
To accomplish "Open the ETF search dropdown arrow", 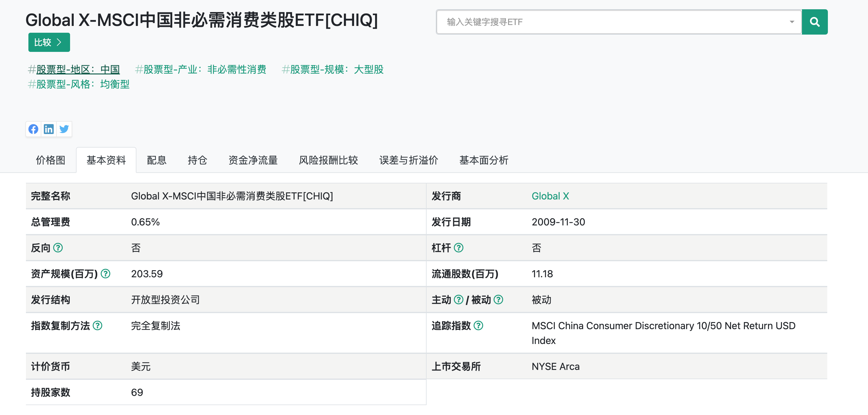I will click(791, 22).
